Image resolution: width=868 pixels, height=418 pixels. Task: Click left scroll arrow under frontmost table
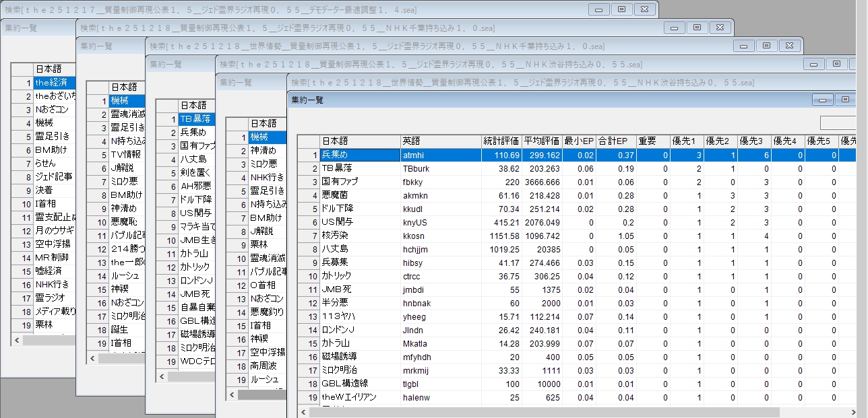point(303,412)
